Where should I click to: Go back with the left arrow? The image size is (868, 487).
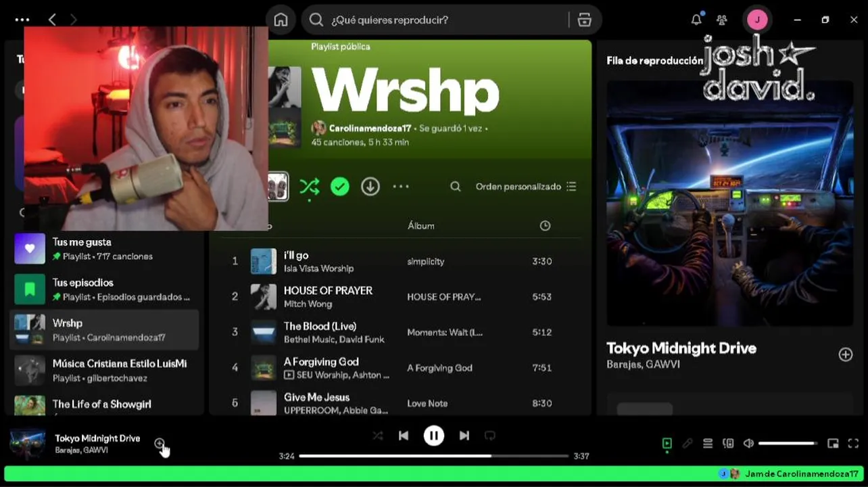tap(52, 20)
